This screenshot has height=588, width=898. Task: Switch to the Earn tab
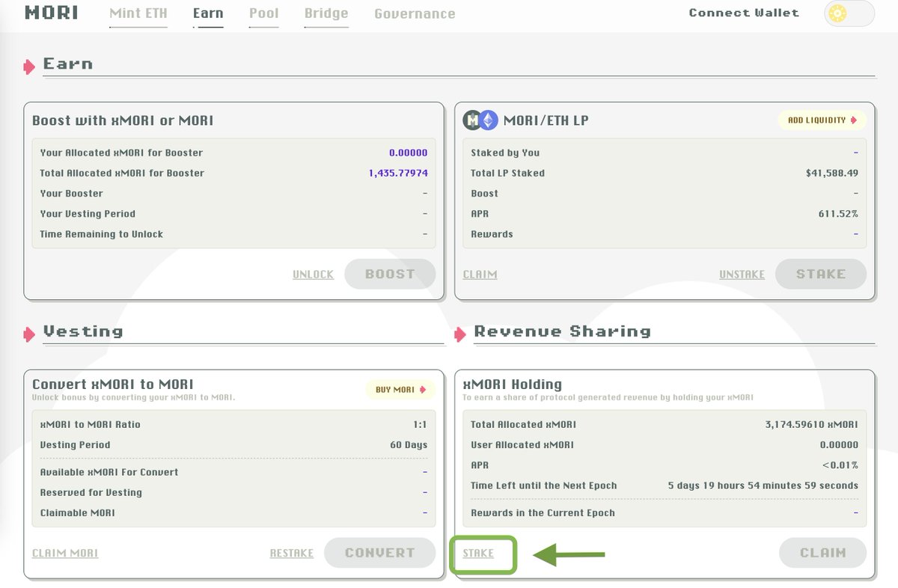pyautogui.click(x=208, y=13)
